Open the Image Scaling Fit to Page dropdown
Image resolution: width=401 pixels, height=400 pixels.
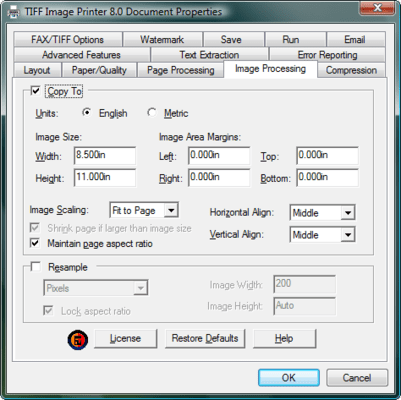tap(144, 210)
